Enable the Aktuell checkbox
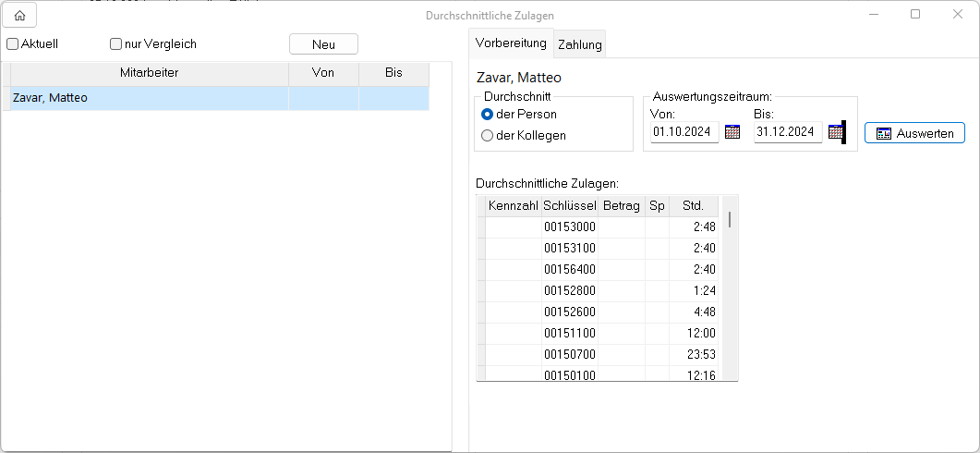The width and height of the screenshot is (980, 453). (x=13, y=43)
